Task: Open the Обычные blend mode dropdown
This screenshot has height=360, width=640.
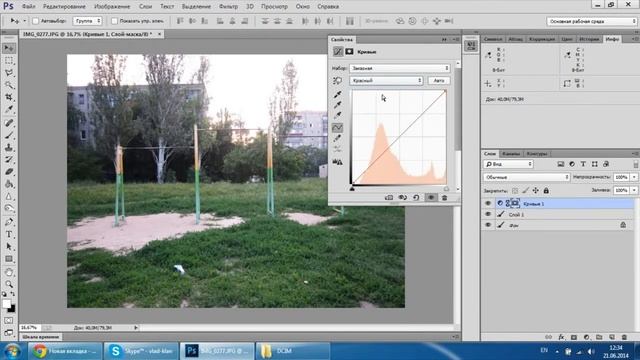Action: pos(527,177)
